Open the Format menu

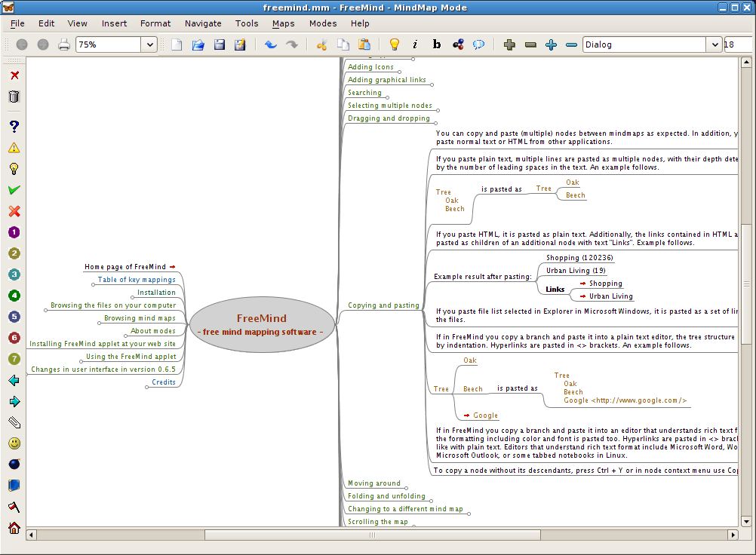point(155,23)
